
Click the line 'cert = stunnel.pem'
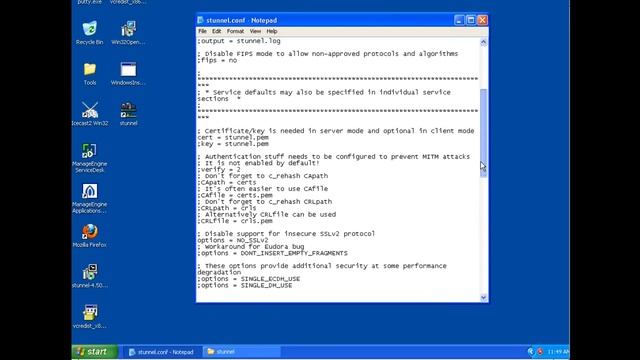tap(233, 137)
